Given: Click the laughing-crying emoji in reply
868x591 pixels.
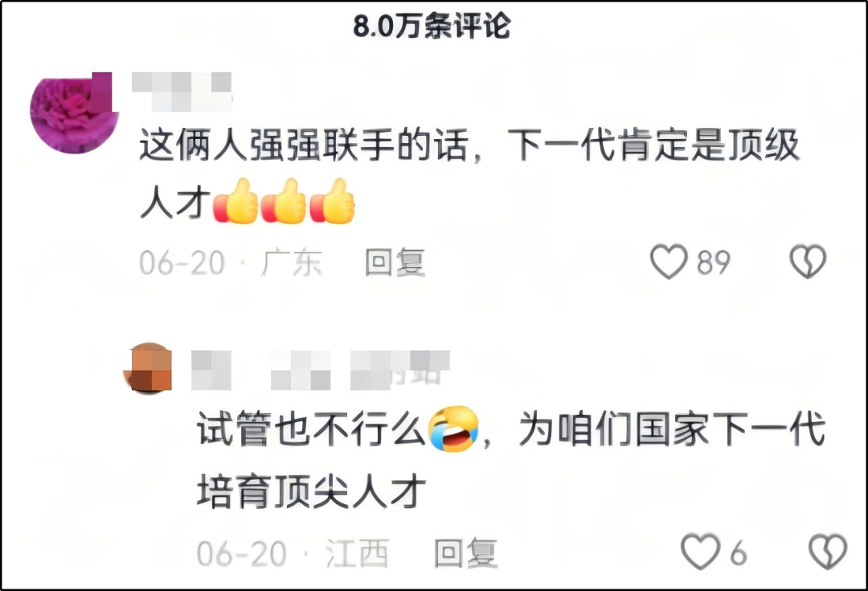Looking at the screenshot, I should point(454,429).
